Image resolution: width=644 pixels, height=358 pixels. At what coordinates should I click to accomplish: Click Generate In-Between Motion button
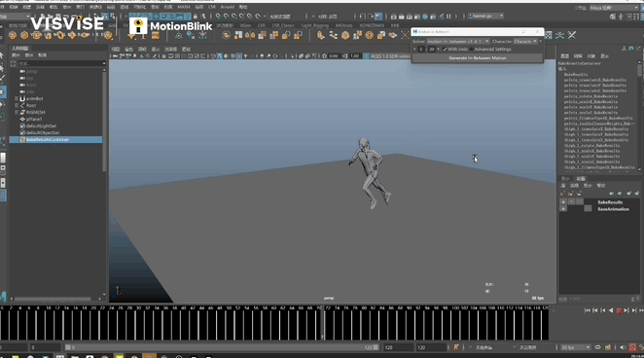[x=478, y=58]
